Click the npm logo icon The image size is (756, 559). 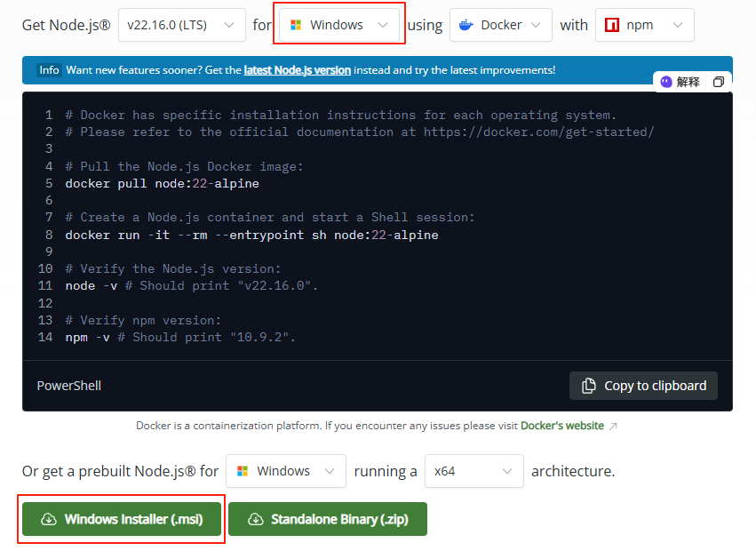pos(612,25)
